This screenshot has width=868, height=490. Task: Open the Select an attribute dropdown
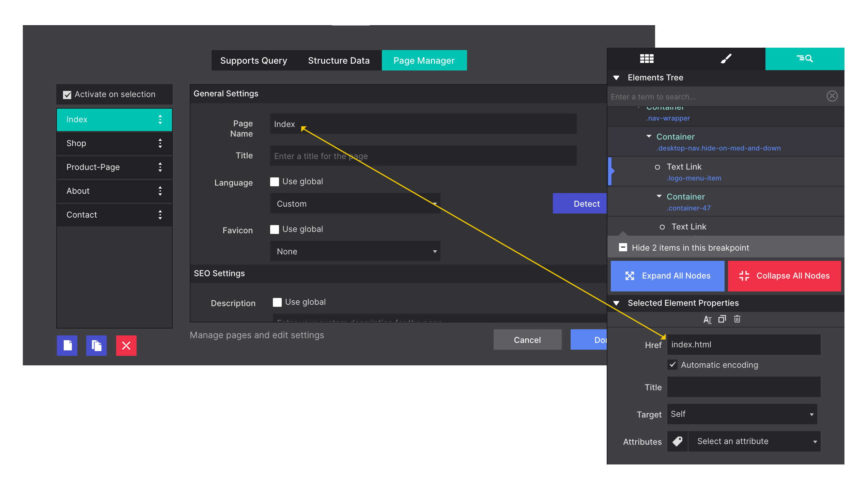pyautogui.click(x=754, y=441)
